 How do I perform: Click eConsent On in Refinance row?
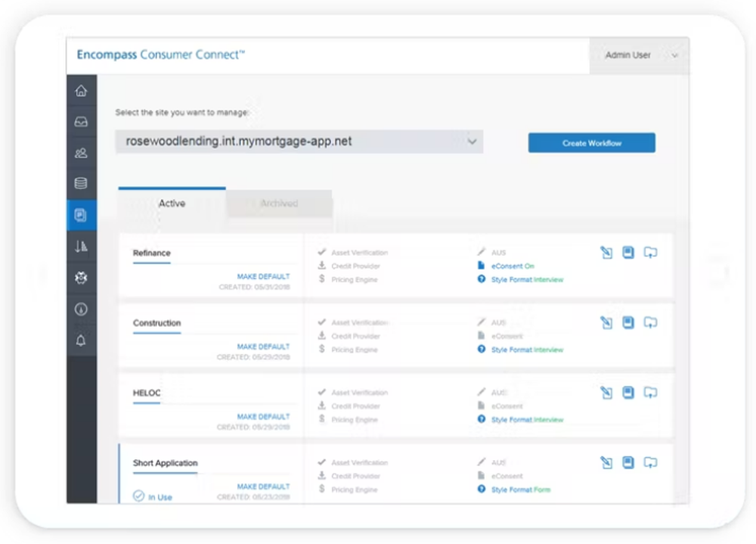click(x=513, y=266)
